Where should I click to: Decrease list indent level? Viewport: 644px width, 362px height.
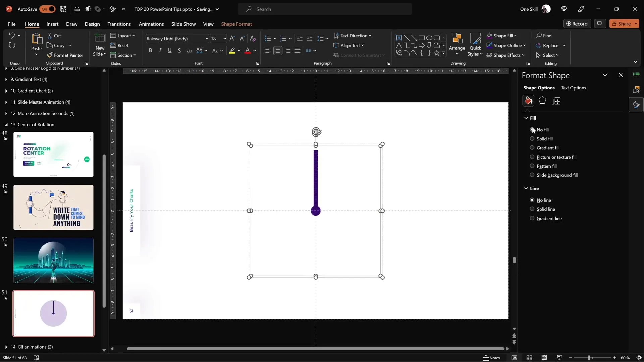(x=300, y=39)
